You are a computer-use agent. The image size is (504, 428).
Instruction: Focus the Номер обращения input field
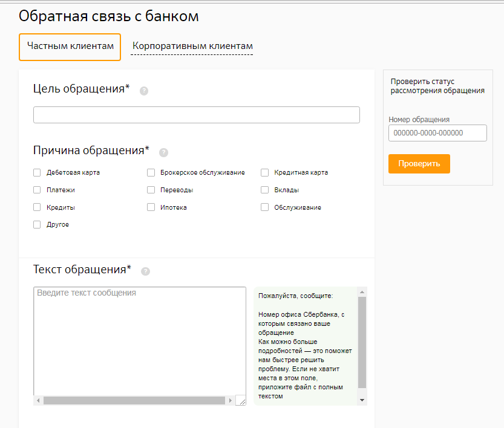click(x=437, y=133)
